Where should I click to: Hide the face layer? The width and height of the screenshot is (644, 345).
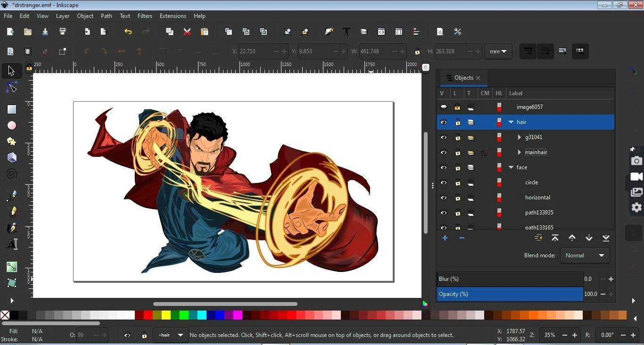pos(443,167)
